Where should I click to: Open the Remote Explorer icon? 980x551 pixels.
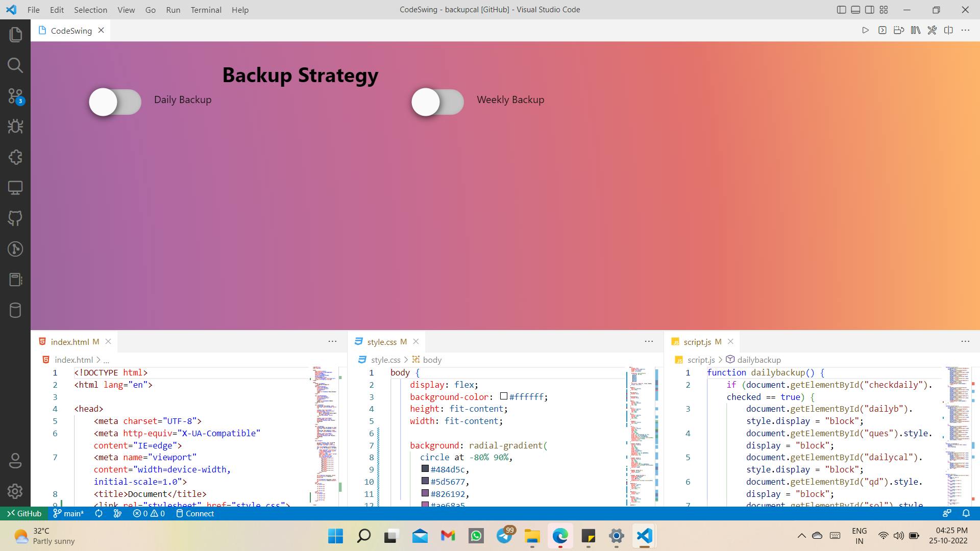tap(15, 188)
